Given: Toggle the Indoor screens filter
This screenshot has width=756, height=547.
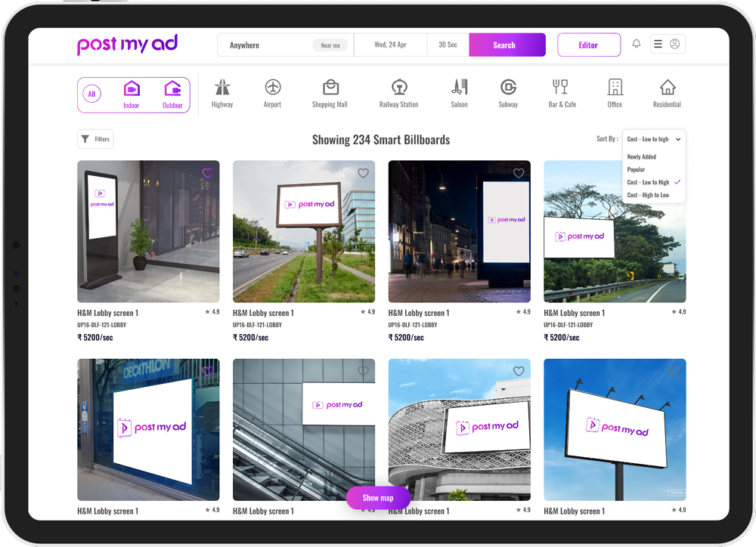Looking at the screenshot, I should (x=131, y=95).
